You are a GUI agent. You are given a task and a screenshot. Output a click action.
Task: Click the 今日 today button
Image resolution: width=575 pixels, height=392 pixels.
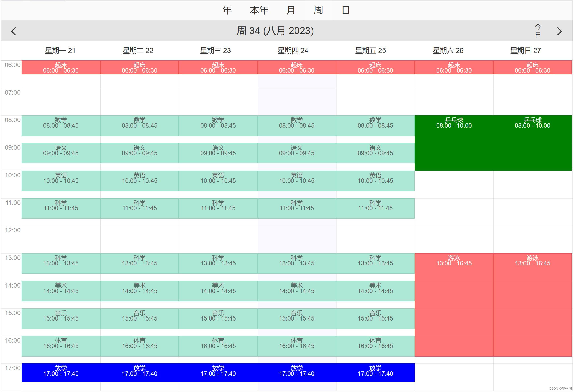coord(538,31)
